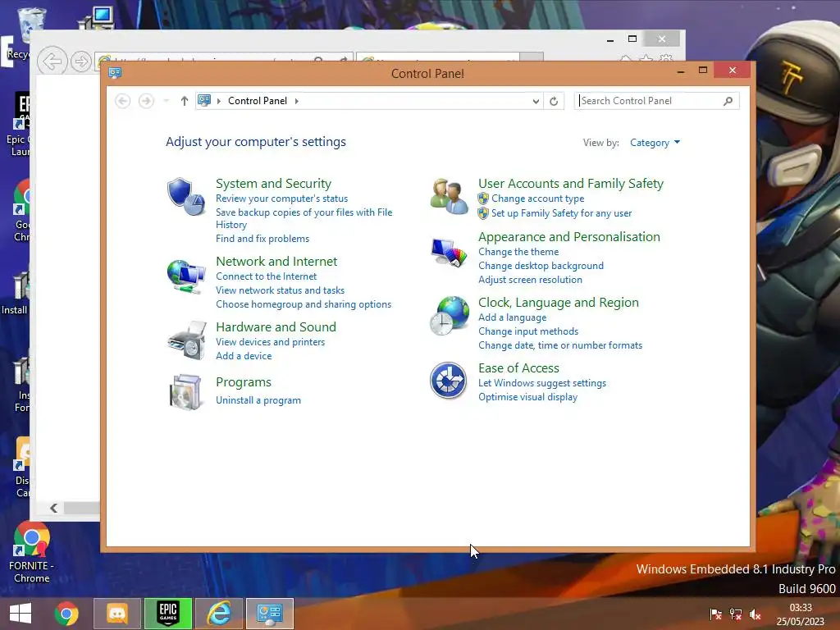Open Clock, Language and Region heading

558,303
